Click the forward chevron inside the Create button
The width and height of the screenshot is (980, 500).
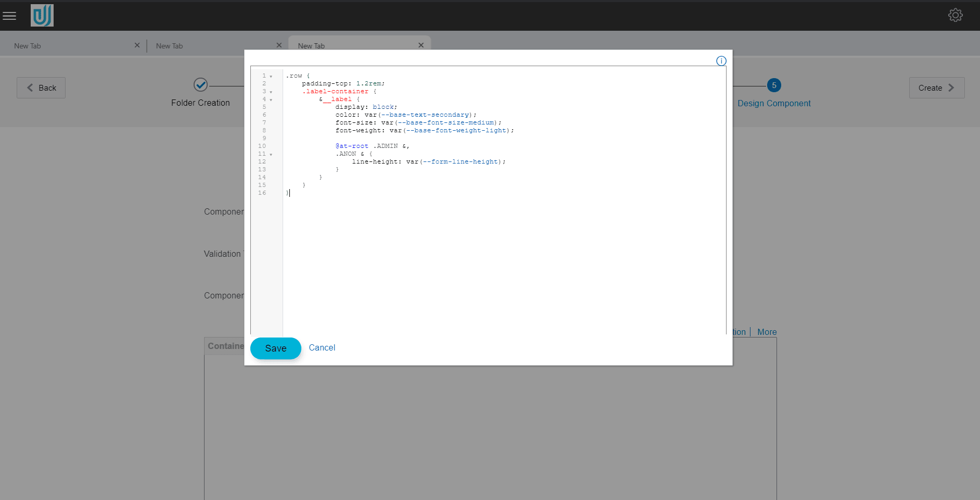coord(951,87)
